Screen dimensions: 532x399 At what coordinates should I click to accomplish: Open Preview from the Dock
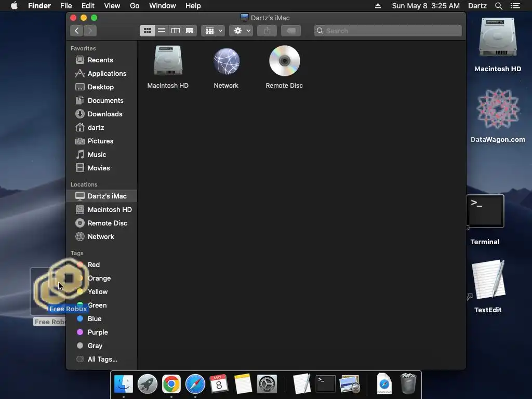350,384
